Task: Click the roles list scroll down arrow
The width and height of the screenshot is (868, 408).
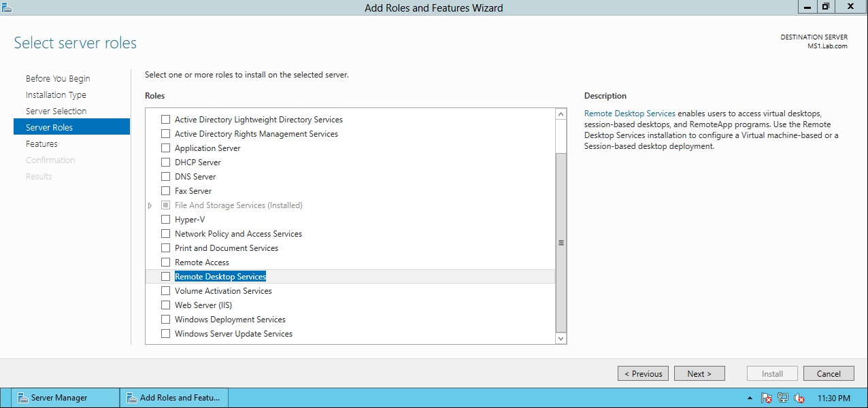Action: point(561,338)
